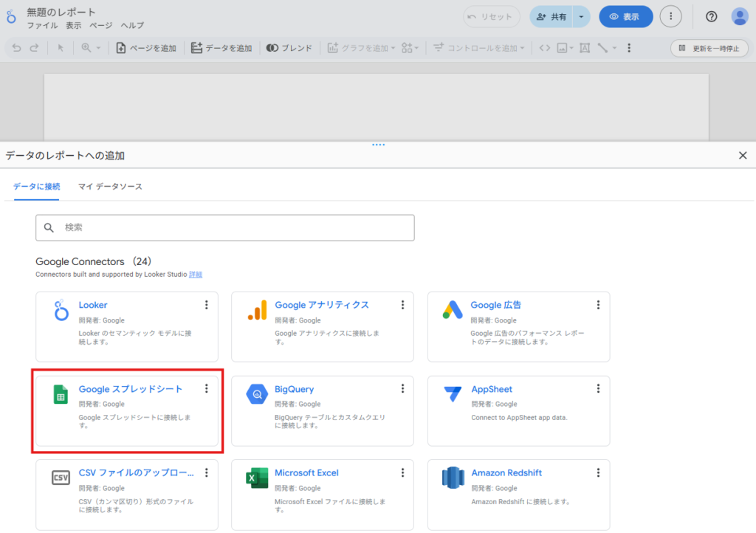The width and height of the screenshot is (756, 533).
Task: Open the dropdown arrow beside 共有
Action: [581, 17]
